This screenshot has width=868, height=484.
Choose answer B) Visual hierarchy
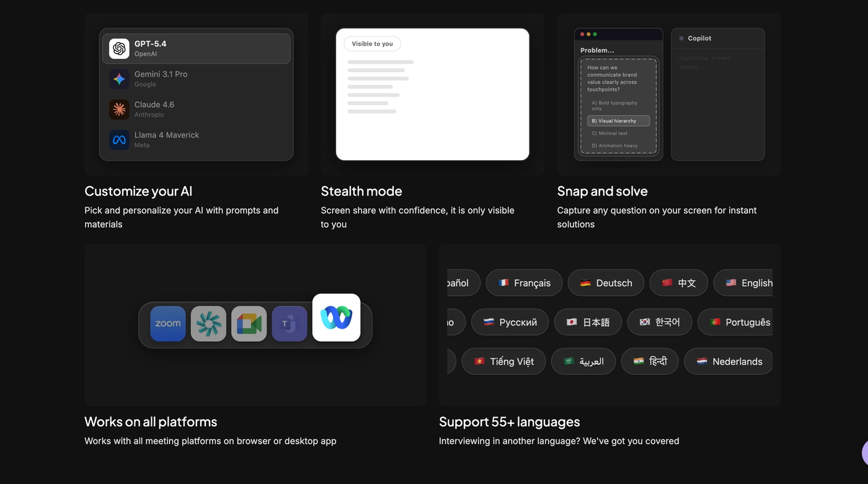tap(618, 121)
